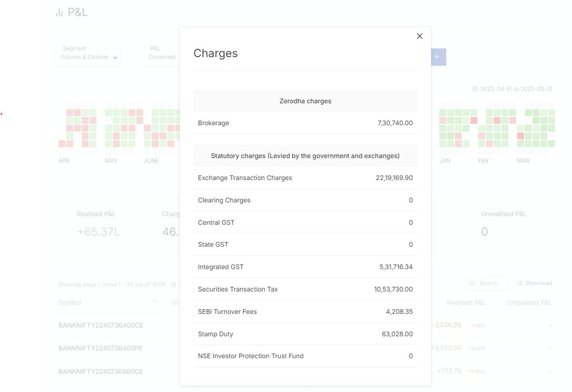Image resolution: width=572 pixels, height=392 pixels.
Task: Click NSE Investor Protection Trust Fund label
Action: [251, 356]
